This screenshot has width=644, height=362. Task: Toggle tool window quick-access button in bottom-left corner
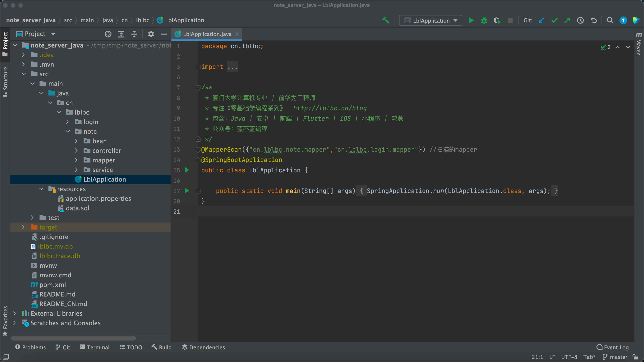(x=6, y=357)
